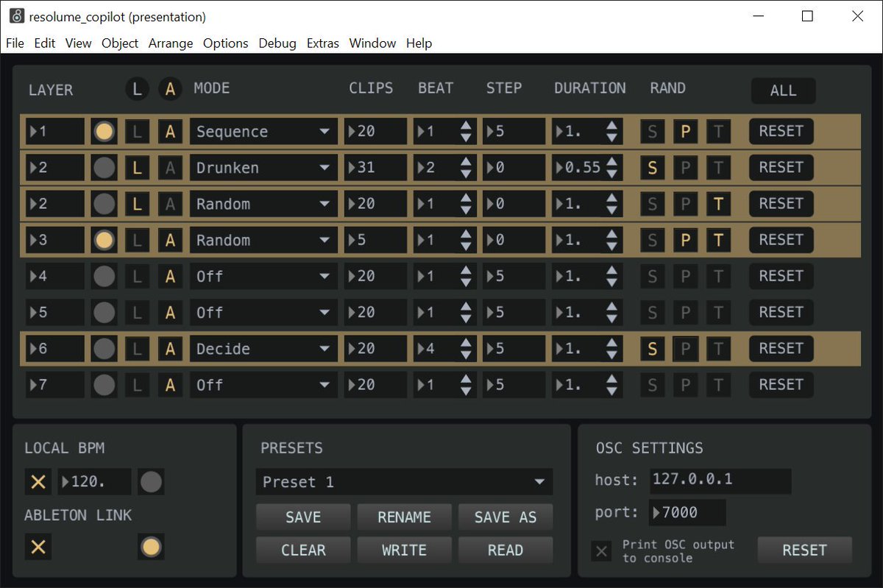This screenshot has width=883, height=588.
Task: Open the File menu
Action: [x=15, y=43]
